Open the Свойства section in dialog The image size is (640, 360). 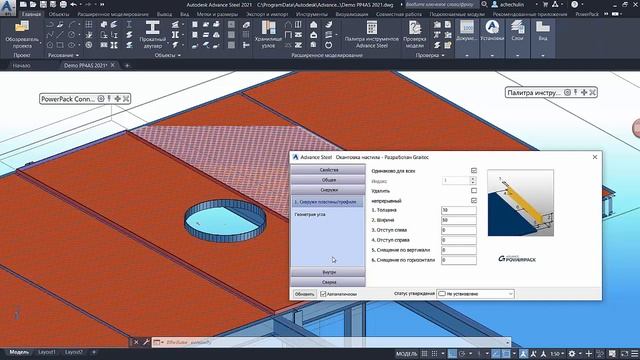[x=328, y=170]
